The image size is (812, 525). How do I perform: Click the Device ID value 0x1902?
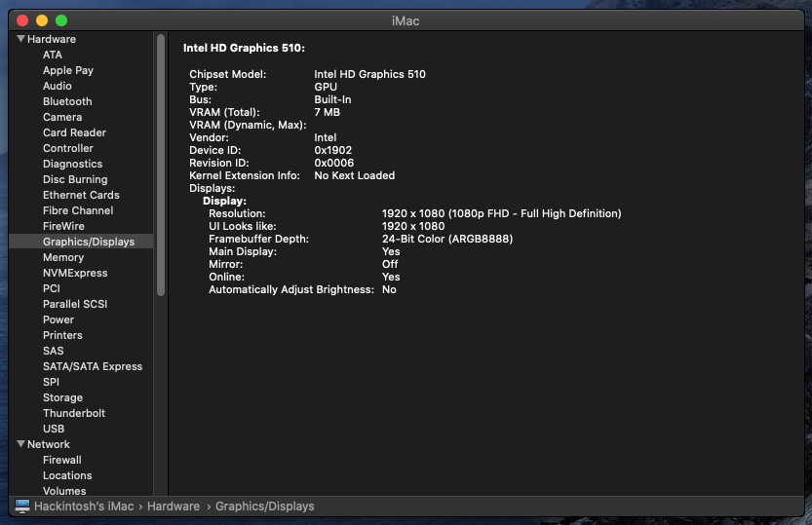pyautogui.click(x=333, y=150)
